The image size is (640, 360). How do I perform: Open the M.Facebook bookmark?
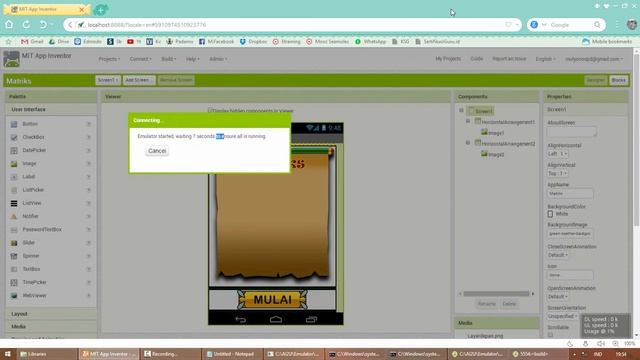click(x=216, y=42)
